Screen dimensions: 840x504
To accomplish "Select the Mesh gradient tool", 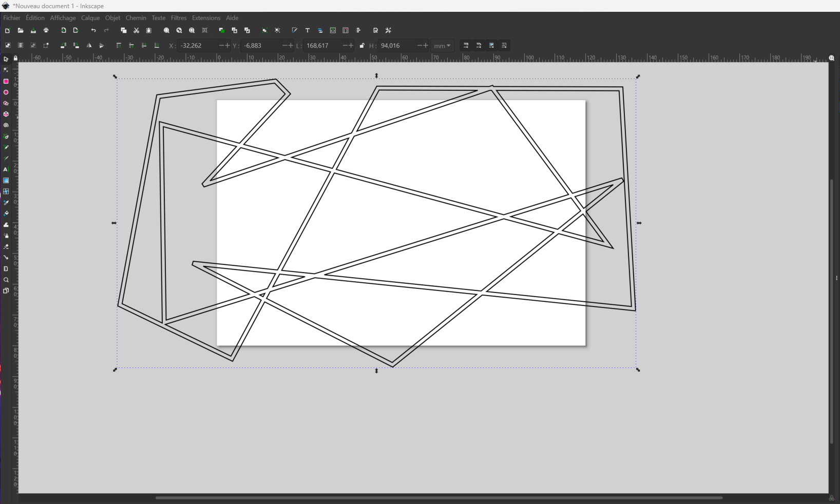I will click(x=6, y=191).
